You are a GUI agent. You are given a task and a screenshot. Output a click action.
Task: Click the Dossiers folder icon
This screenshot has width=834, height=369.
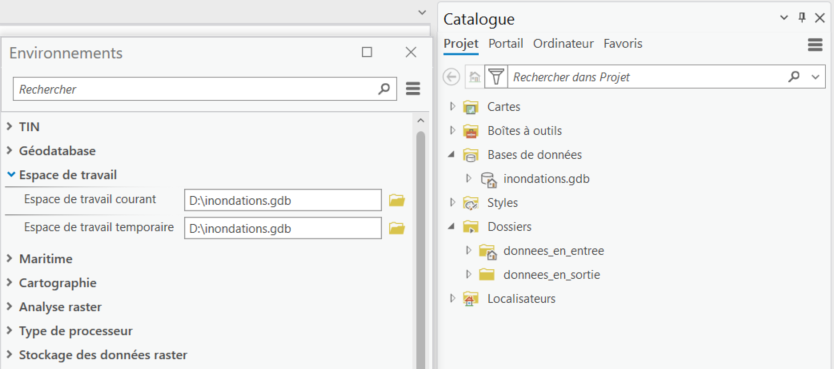[471, 227]
